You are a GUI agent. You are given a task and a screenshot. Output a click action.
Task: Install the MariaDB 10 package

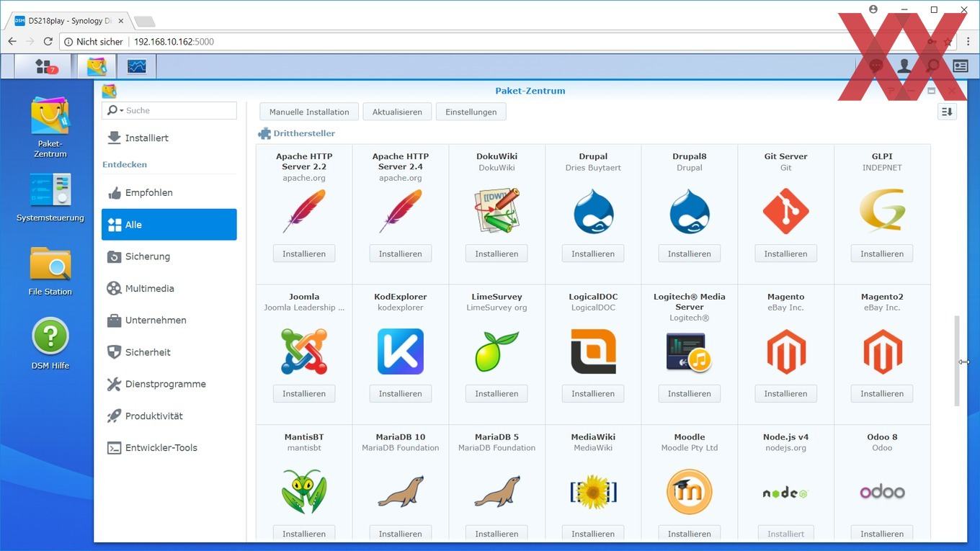tap(401, 534)
